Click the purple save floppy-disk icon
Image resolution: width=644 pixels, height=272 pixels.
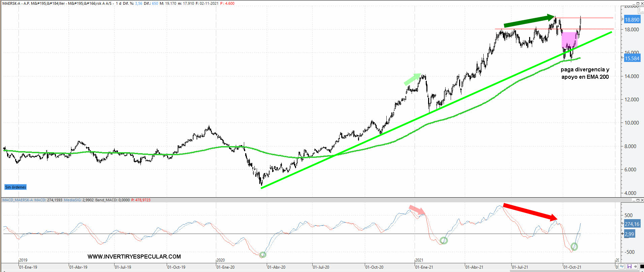point(629,267)
